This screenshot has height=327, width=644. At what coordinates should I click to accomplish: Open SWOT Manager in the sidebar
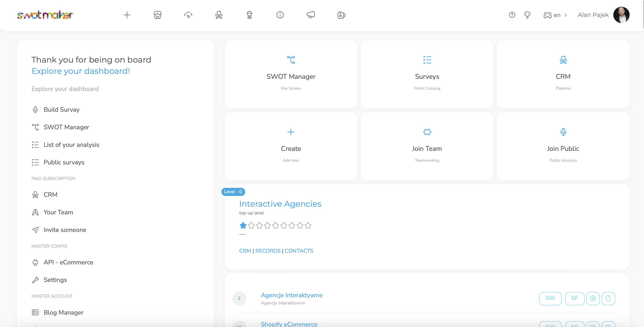pos(66,127)
